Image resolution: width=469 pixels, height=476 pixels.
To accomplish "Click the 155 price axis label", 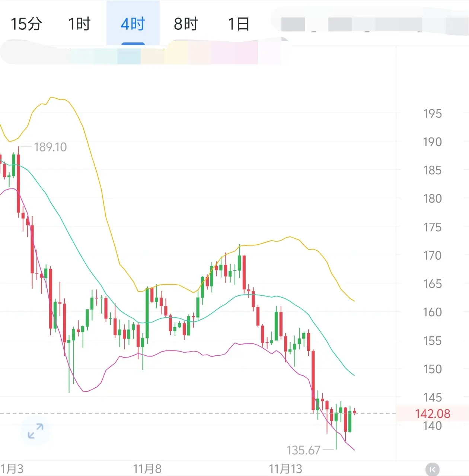I will pos(432,341).
